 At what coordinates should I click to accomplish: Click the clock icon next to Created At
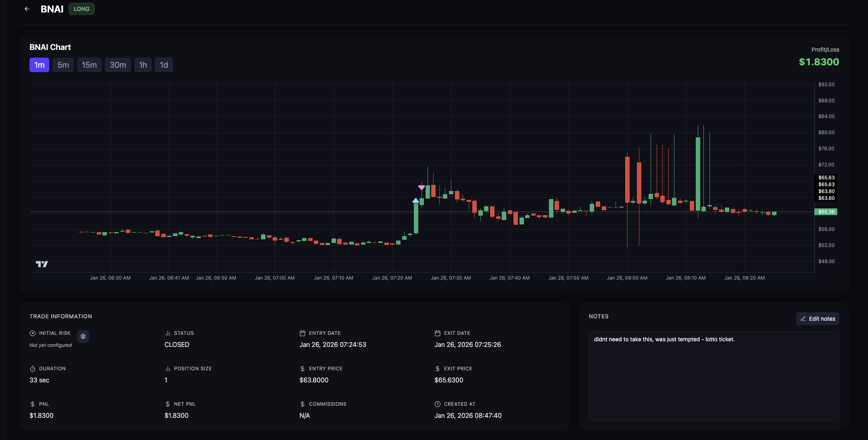coord(438,404)
